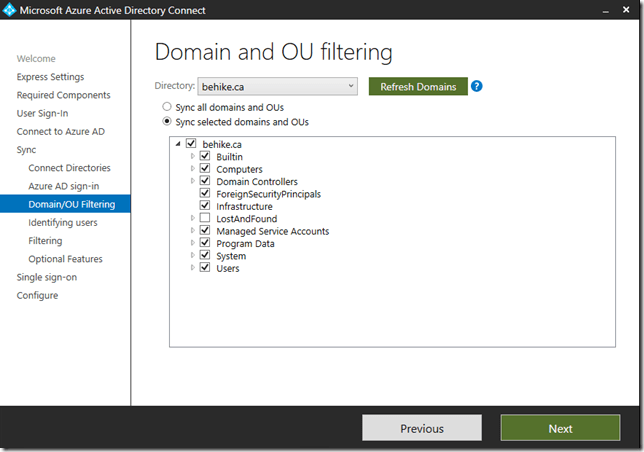Expand the Users container arrow
The width and height of the screenshot is (644, 452).
pos(192,268)
